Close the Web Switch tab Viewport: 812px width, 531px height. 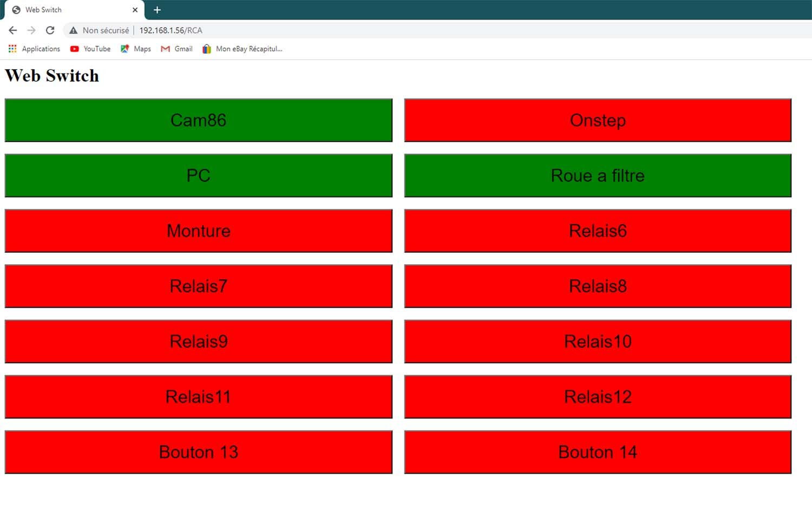(x=135, y=10)
